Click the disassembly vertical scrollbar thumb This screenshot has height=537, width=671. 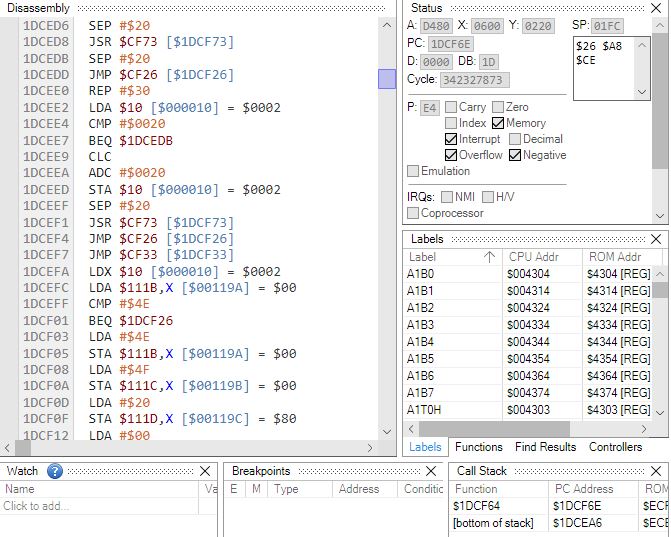coord(387,79)
